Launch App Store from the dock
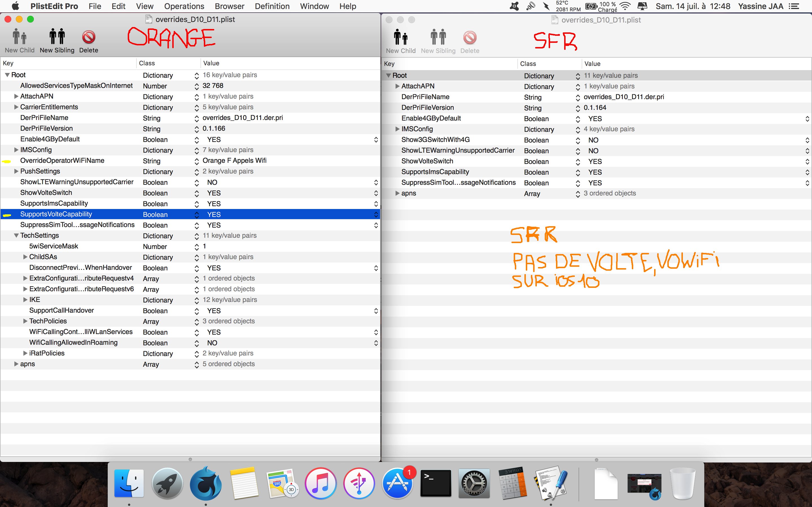Image resolution: width=812 pixels, height=507 pixels. 397,483
